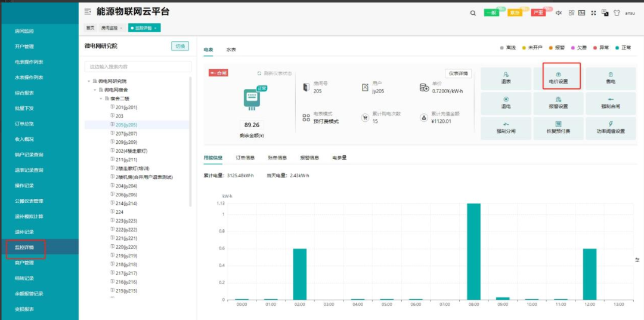Image resolution: width=644 pixels, height=320 pixels.
Task: Open 商户管理 in sidebar
Action: coord(24,263)
